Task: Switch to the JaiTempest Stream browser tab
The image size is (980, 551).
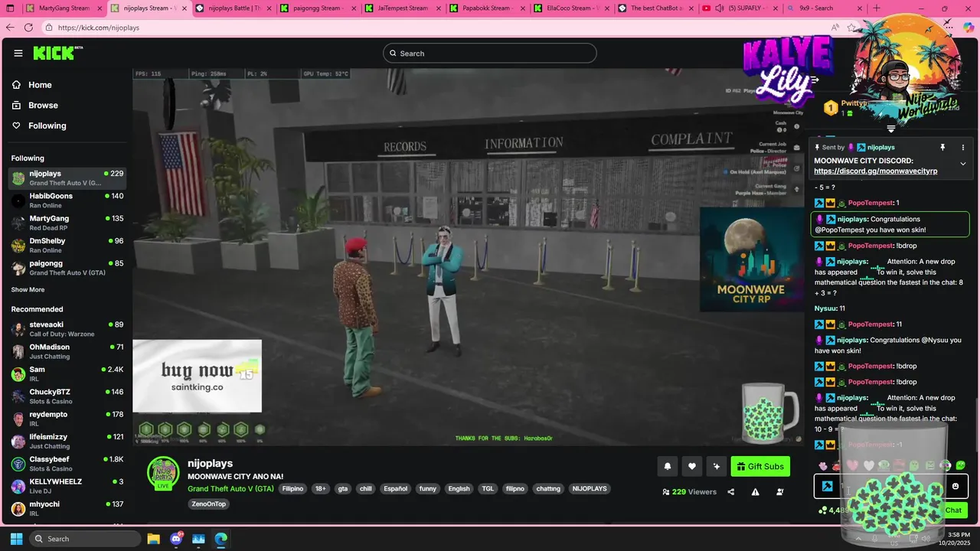Action: [402, 8]
